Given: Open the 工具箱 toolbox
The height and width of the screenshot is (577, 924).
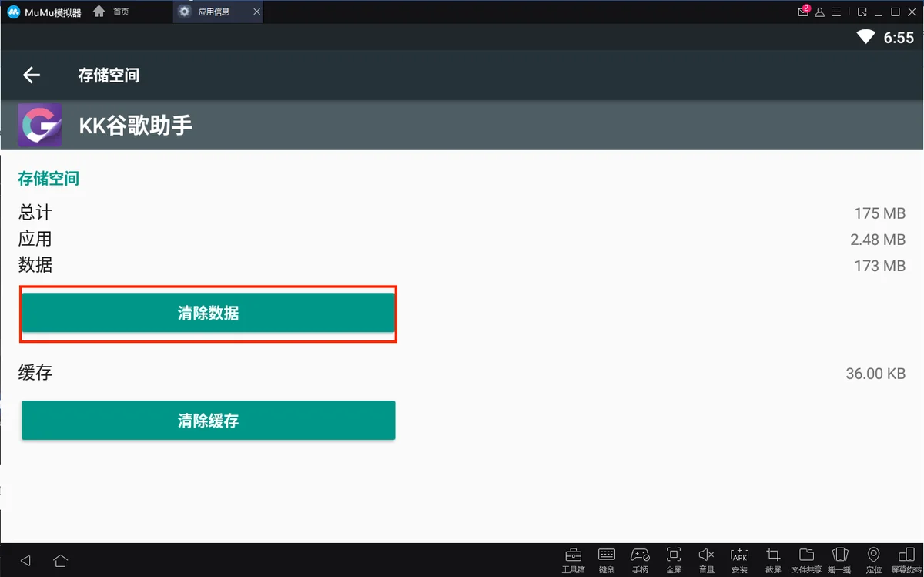Looking at the screenshot, I should pyautogui.click(x=573, y=559).
